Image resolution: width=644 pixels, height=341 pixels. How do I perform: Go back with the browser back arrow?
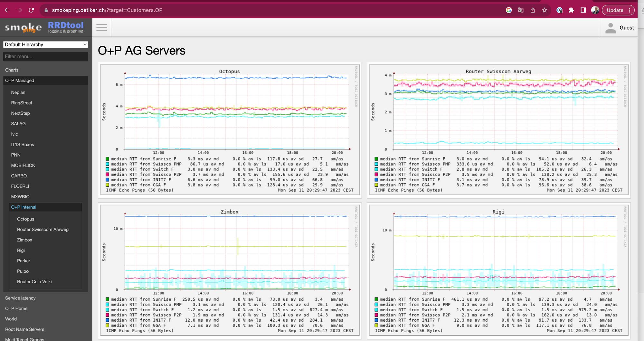pyautogui.click(x=7, y=10)
